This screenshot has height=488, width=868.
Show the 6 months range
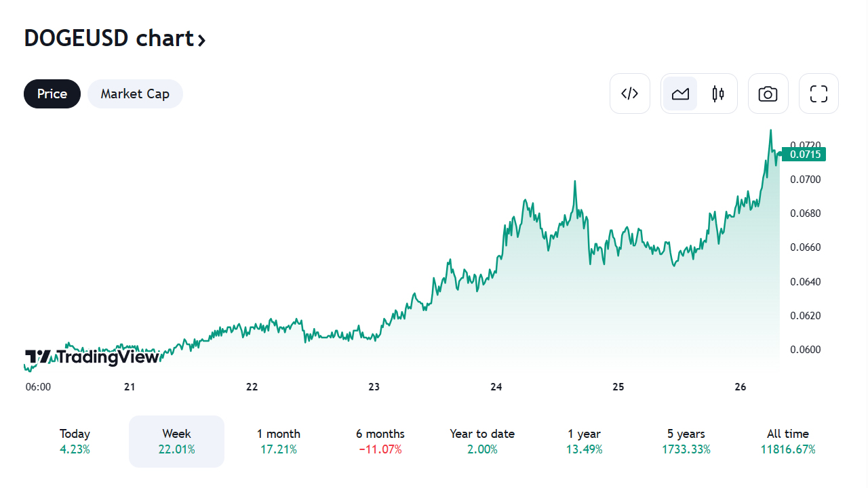coord(380,441)
